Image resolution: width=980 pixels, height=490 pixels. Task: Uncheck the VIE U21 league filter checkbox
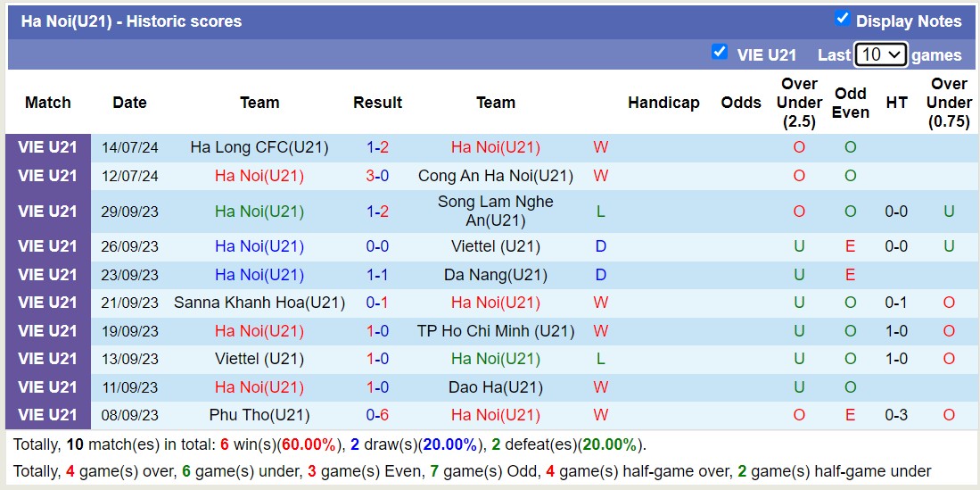click(x=720, y=52)
